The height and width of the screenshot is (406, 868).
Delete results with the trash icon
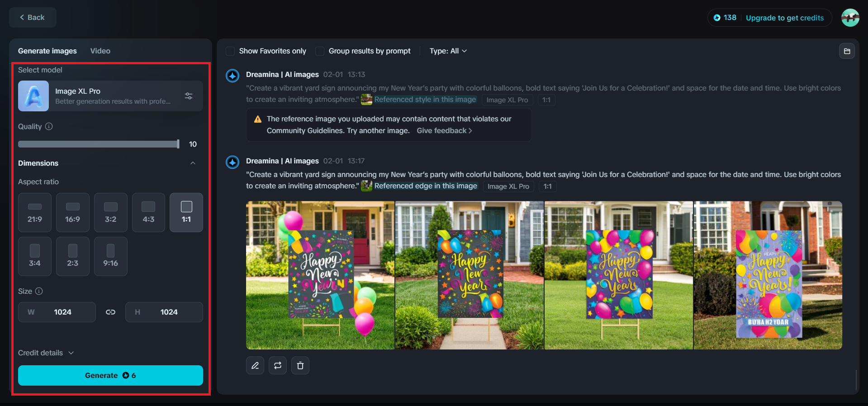point(300,365)
